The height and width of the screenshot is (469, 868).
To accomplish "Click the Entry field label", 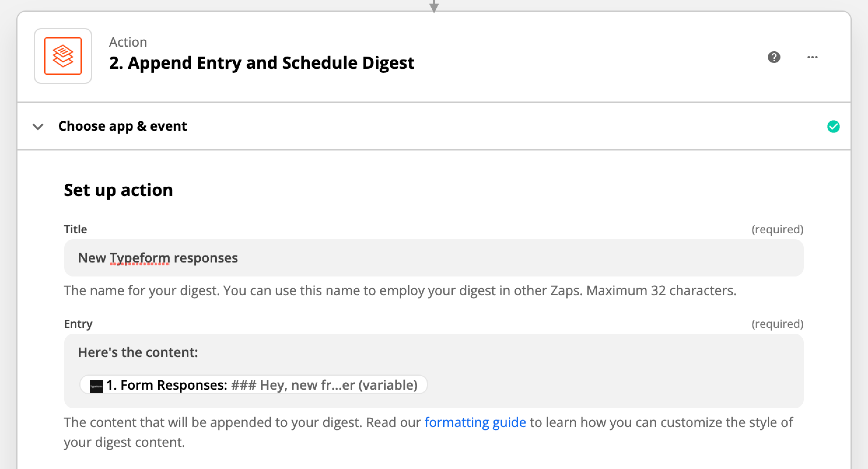I will (78, 324).
